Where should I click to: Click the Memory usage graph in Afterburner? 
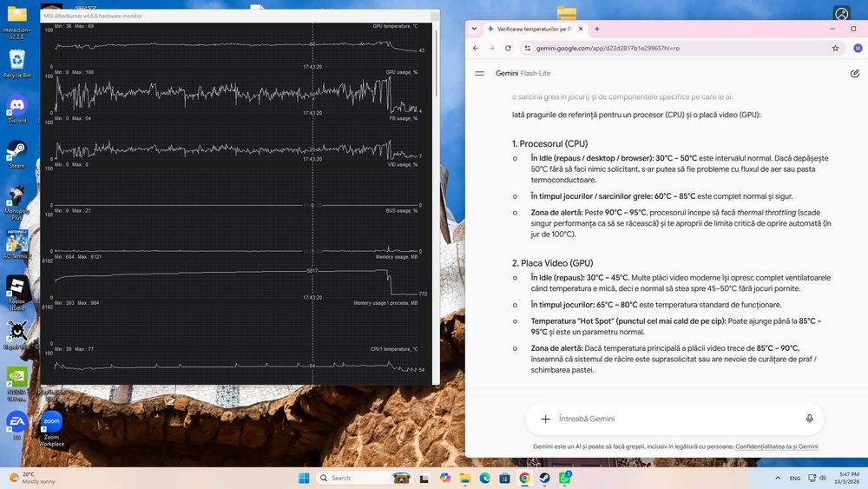coord(236,279)
